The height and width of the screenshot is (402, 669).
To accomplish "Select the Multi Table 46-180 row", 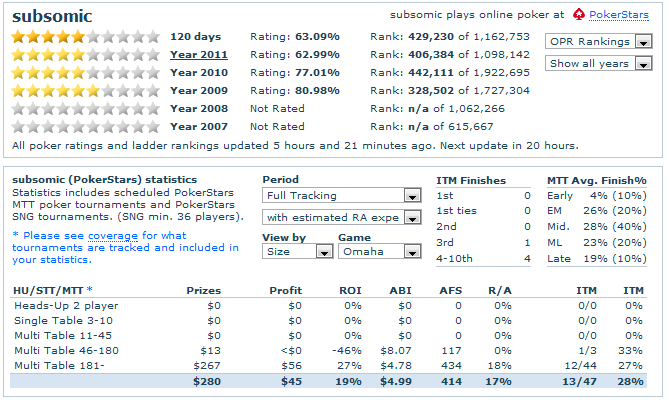I will click(x=329, y=350).
